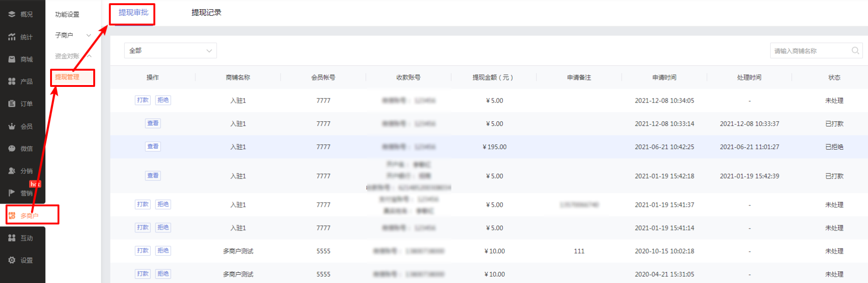This screenshot has height=283, width=868.
Task: Click 拒绝 for the 2020-04-21 15:31:05 request
Action: [163, 274]
